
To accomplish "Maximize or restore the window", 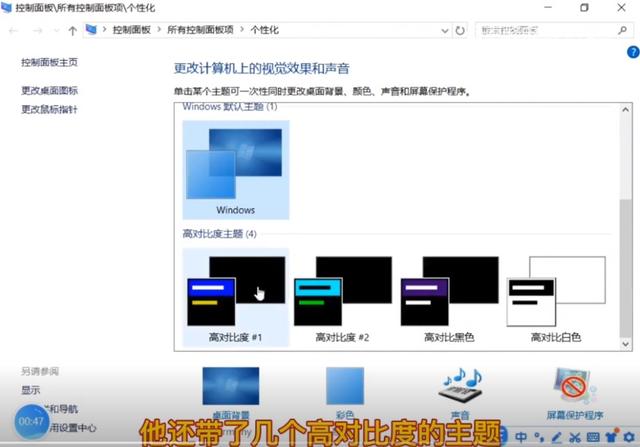I will coord(584,7).
